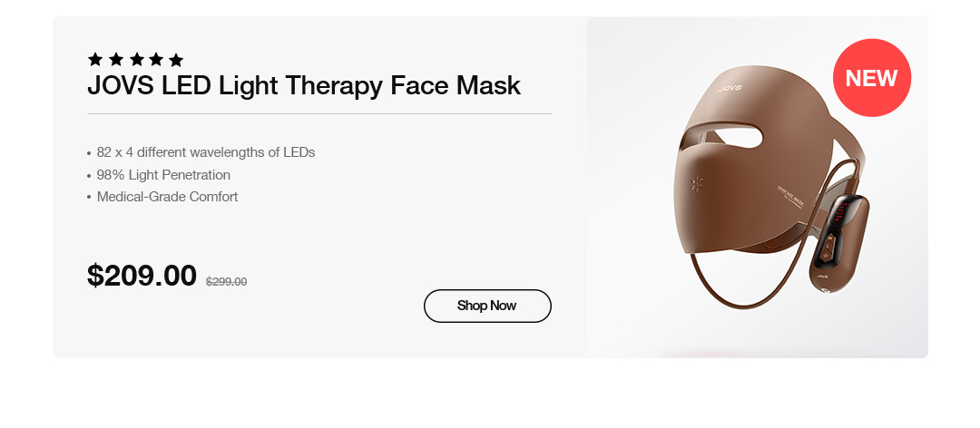Click the first rating star
The height and width of the screenshot is (428, 980).
tap(95, 59)
